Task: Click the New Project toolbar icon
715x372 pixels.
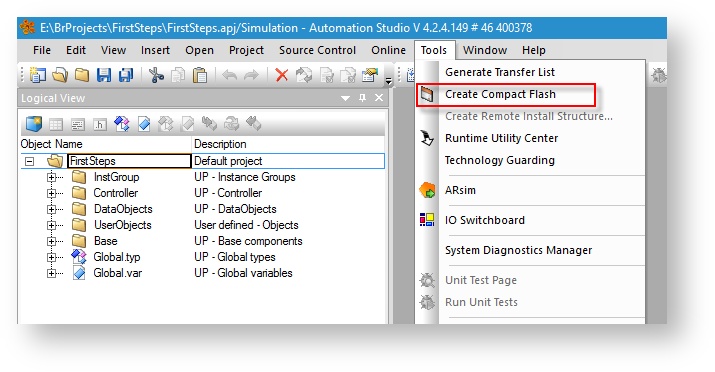Action: [x=38, y=75]
